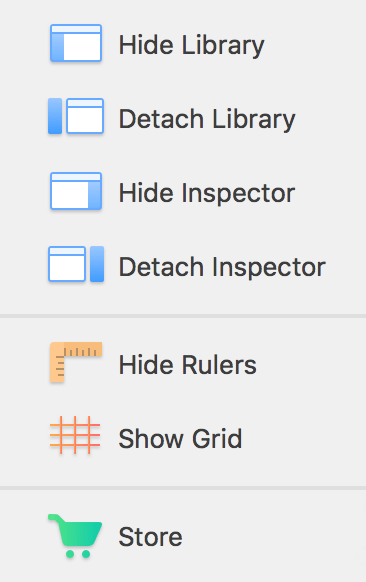Choose Detach Inspector from the menu
The image size is (366, 582).
pos(183,267)
